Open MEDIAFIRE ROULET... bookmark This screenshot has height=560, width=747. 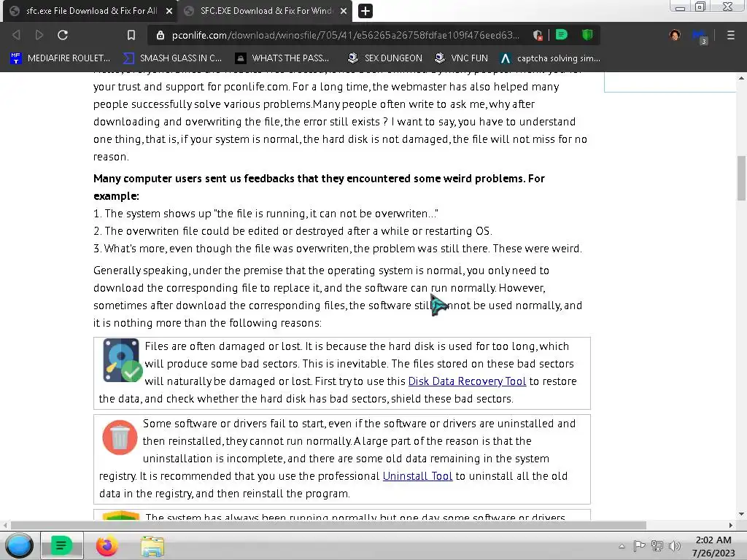coord(61,58)
